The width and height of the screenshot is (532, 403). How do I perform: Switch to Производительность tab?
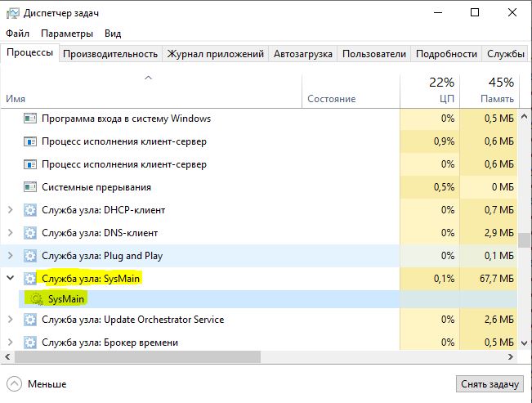[110, 54]
